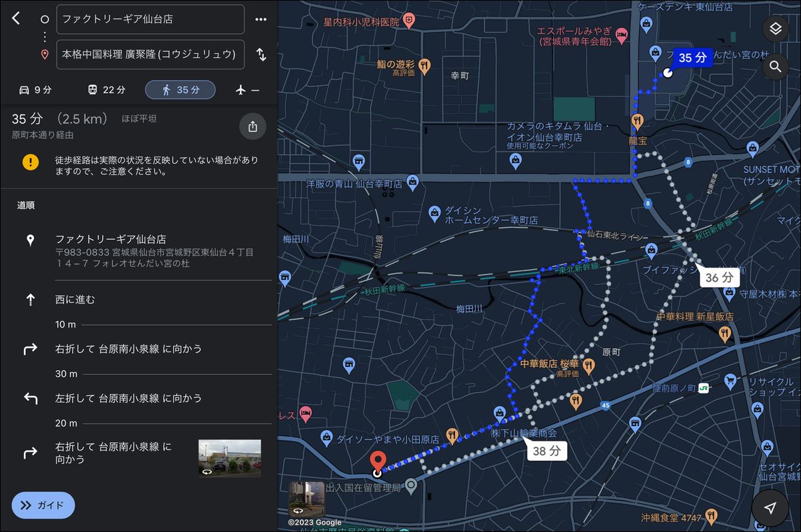Edit origin field ファクトリーギア仙台店
This screenshot has width=801, height=532.
151,19
